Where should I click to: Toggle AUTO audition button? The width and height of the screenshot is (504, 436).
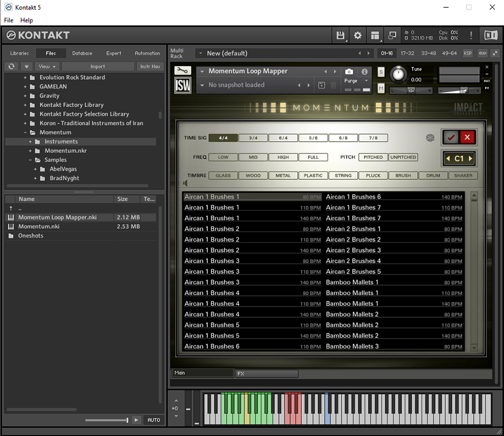pyautogui.click(x=153, y=420)
